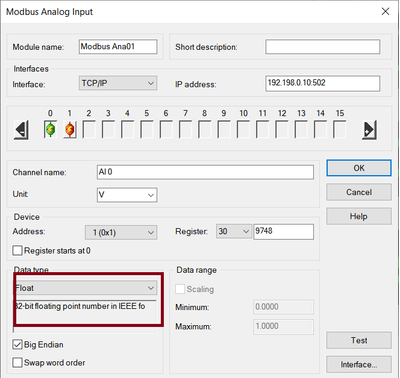The width and height of the screenshot is (400, 378).
Task: Open the device Address dropdown
Action: coord(121,232)
